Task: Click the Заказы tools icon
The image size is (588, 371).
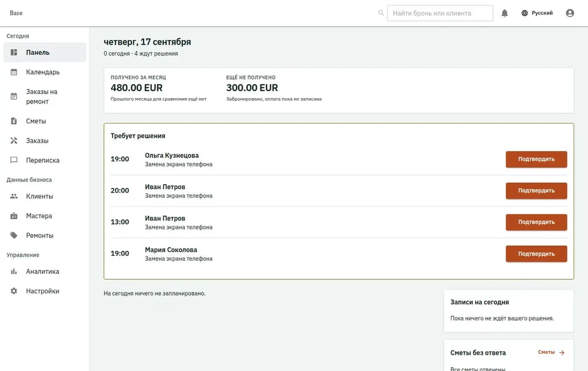Action: (14, 141)
